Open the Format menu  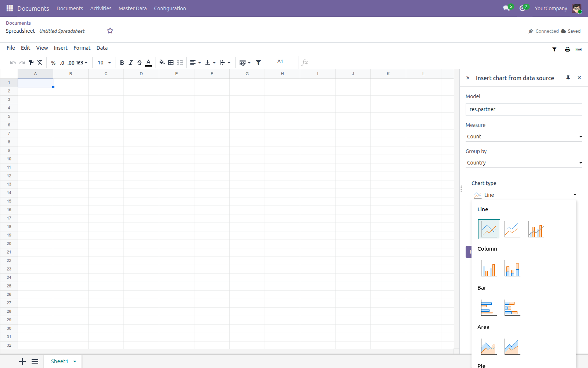pyautogui.click(x=82, y=48)
